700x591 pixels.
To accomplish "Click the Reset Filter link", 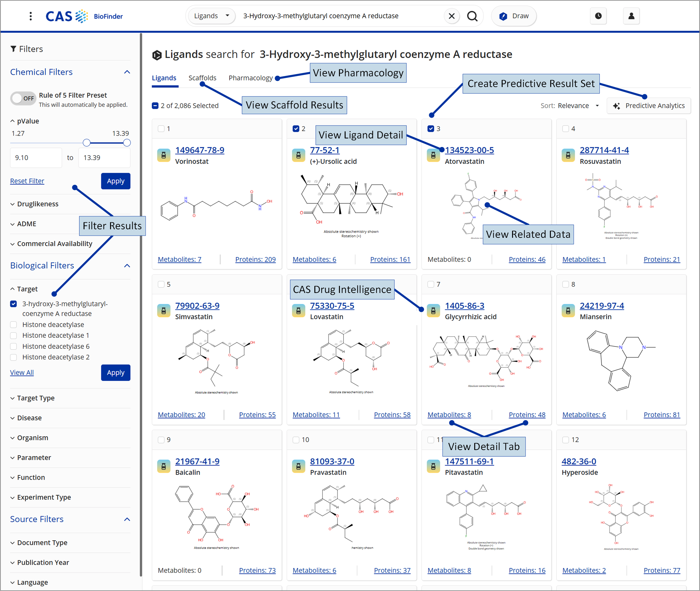I will click(x=27, y=181).
